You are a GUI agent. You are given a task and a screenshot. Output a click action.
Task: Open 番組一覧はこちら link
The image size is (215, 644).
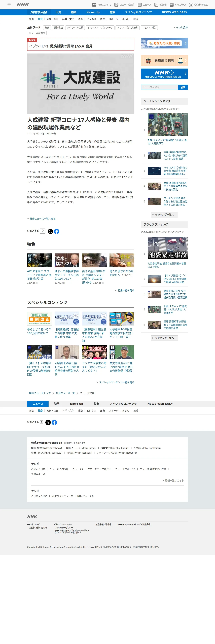click(173, 480)
